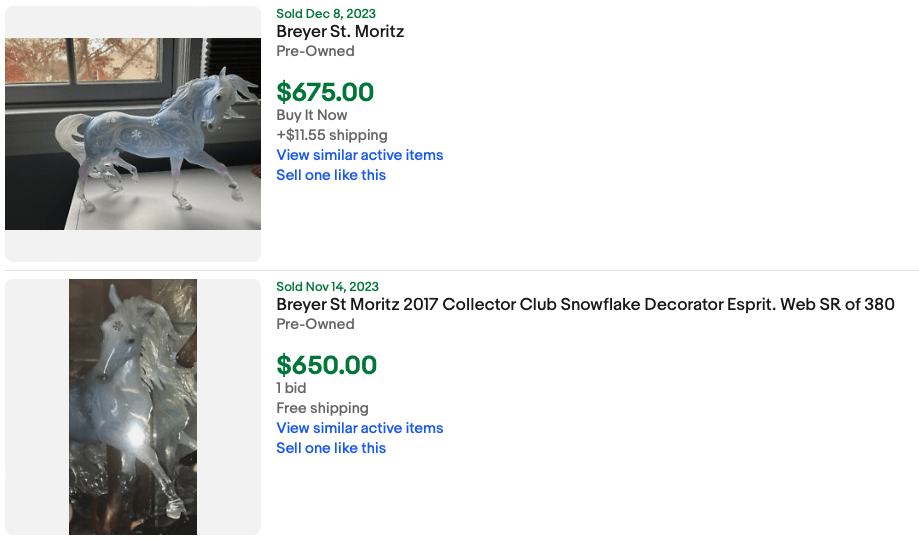Click the second listing's close-up horse photo
Image resolution: width=919 pixels, height=541 pixels.
[133, 406]
